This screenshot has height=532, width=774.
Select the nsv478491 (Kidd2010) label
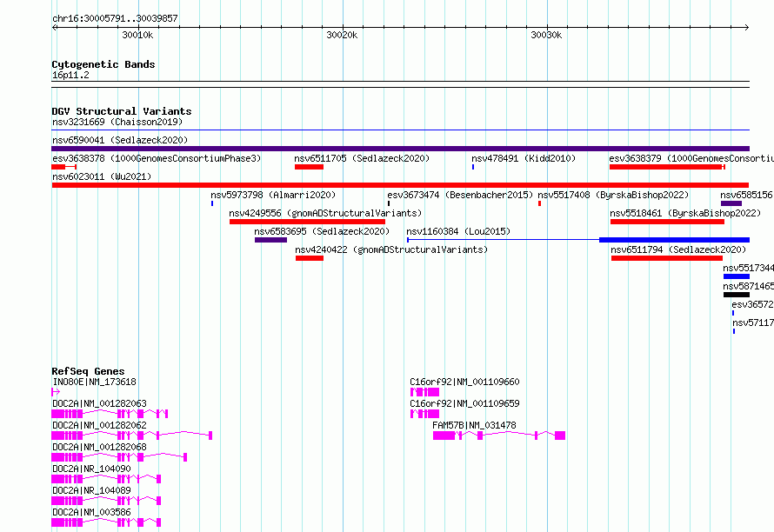(524, 158)
